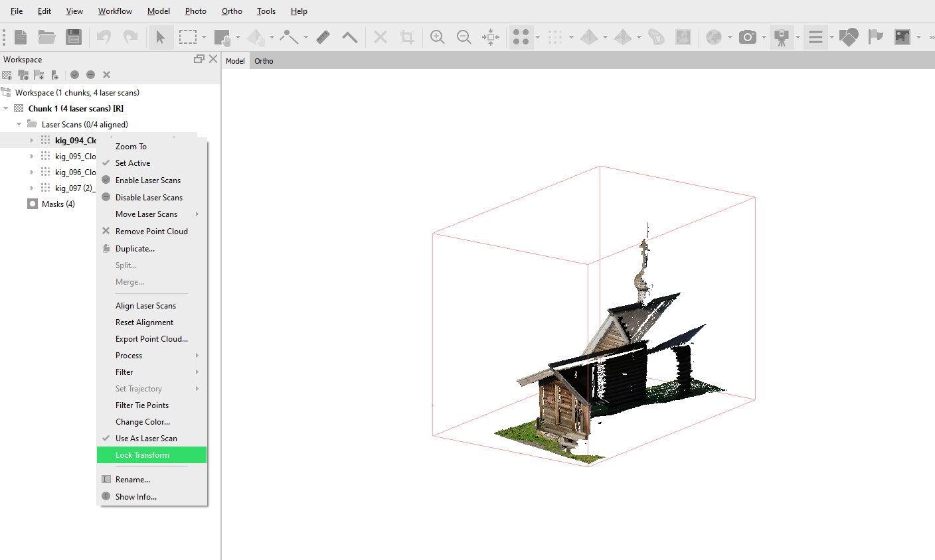Toggle the three-lines display toolbar button
The width and height of the screenshot is (935, 560).
815,37
